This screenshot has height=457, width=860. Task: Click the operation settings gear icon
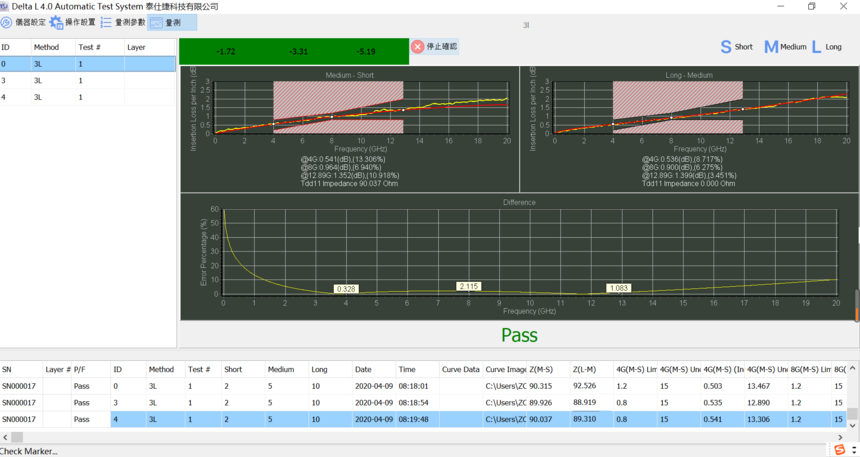56,22
